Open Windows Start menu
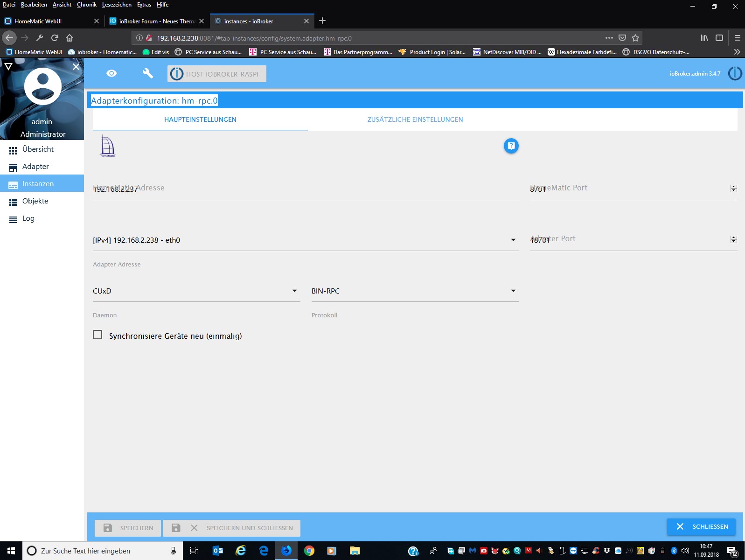Screen dimensions: 745x560 (x=11, y=551)
